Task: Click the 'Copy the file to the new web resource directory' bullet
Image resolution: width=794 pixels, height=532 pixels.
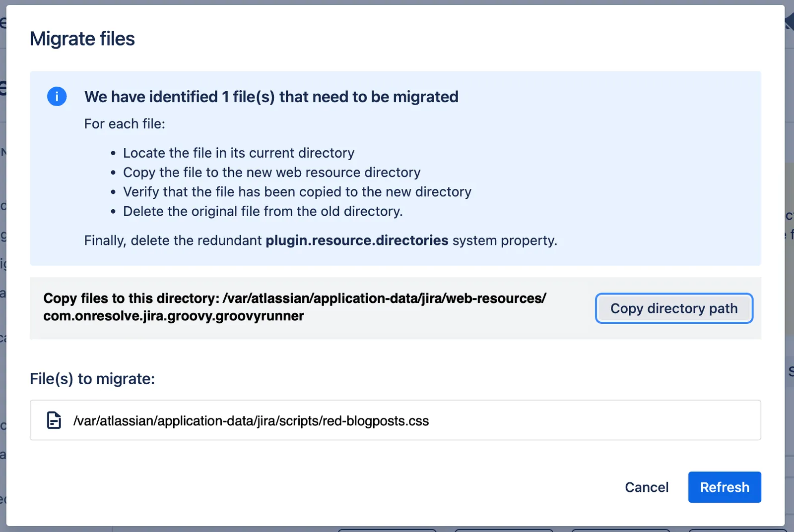Action: 271,172
